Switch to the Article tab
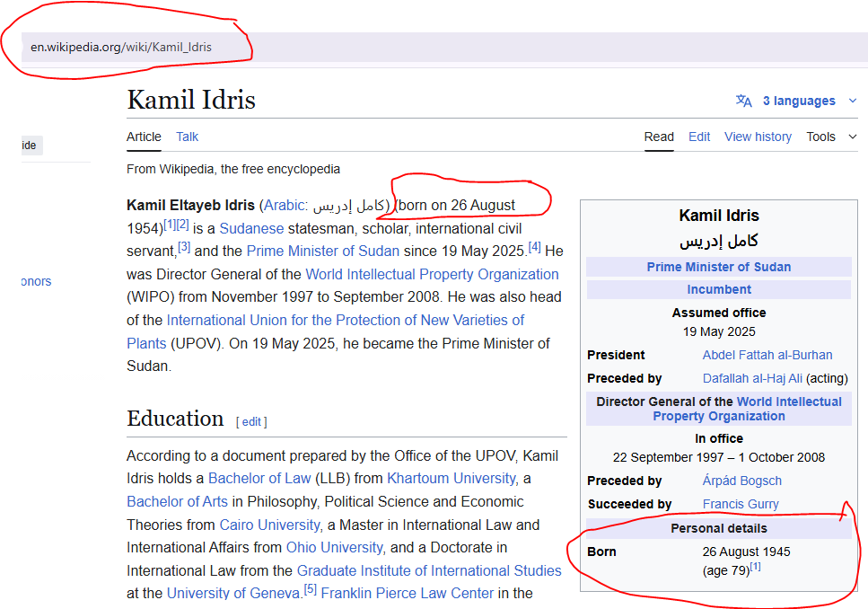Image resolution: width=868 pixels, height=609 pixels. 144,137
